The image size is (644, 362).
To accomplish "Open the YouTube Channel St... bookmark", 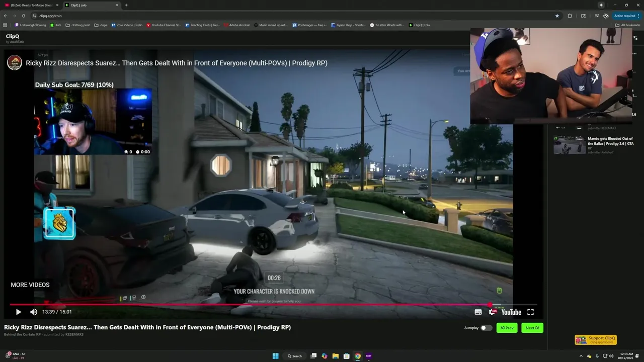I will click(164, 25).
